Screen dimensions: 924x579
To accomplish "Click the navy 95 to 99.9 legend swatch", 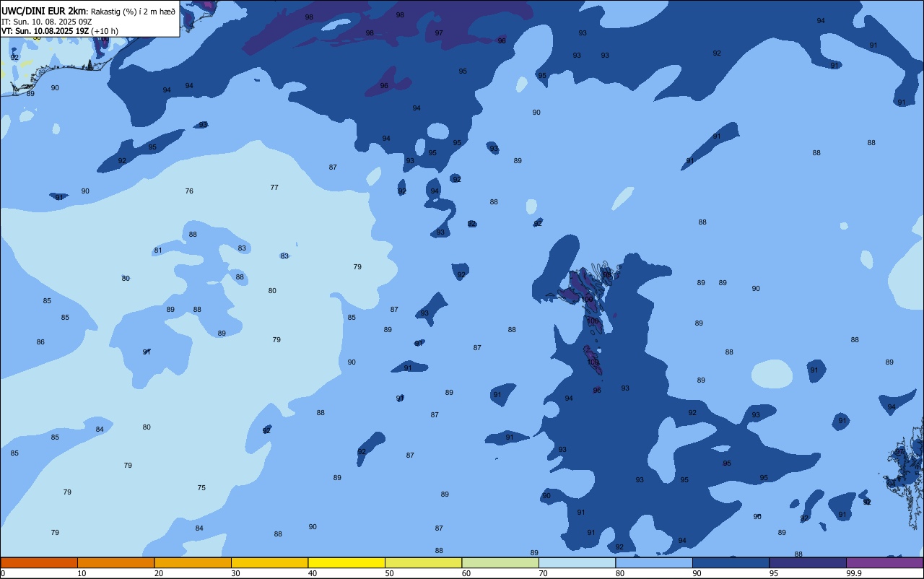I will click(x=808, y=562).
